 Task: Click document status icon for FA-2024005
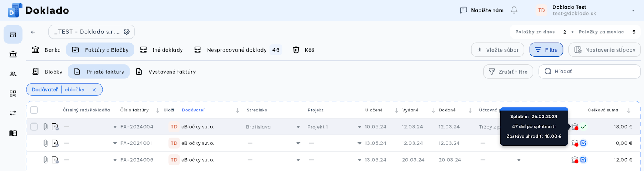pyautogui.click(x=55, y=160)
